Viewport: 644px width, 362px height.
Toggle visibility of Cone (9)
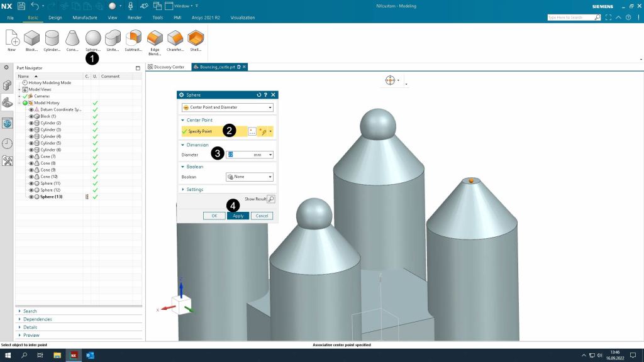coord(31,170)
